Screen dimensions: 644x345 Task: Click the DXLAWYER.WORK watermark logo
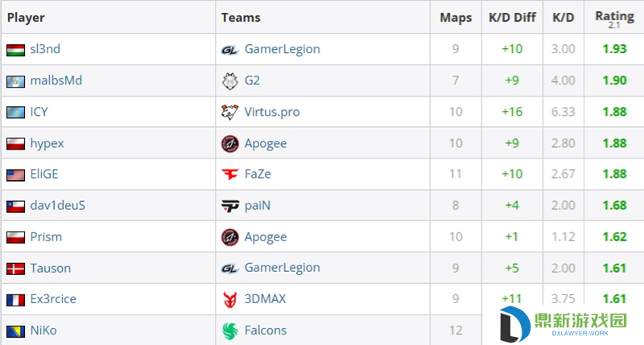563,324
